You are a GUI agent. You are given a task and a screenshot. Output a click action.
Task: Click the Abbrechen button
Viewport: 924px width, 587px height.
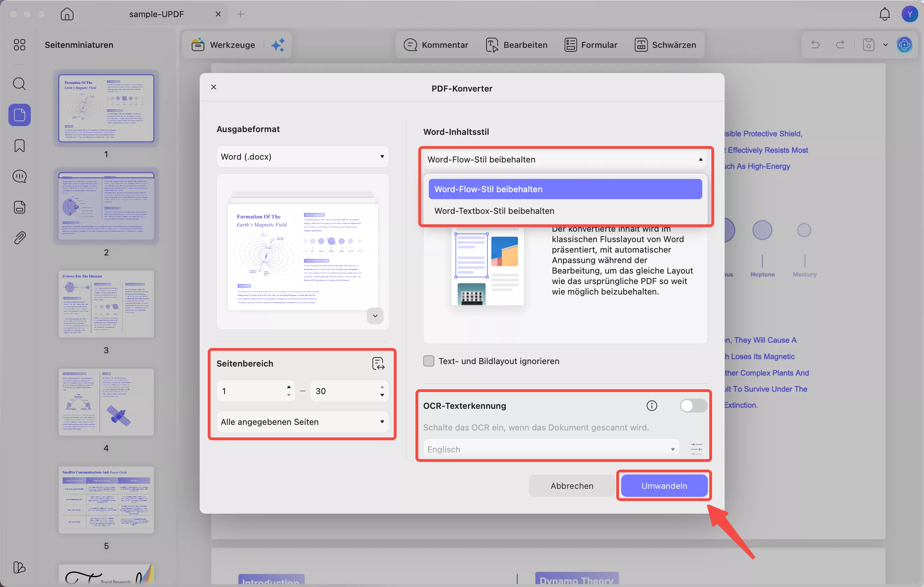pos(571,486)
